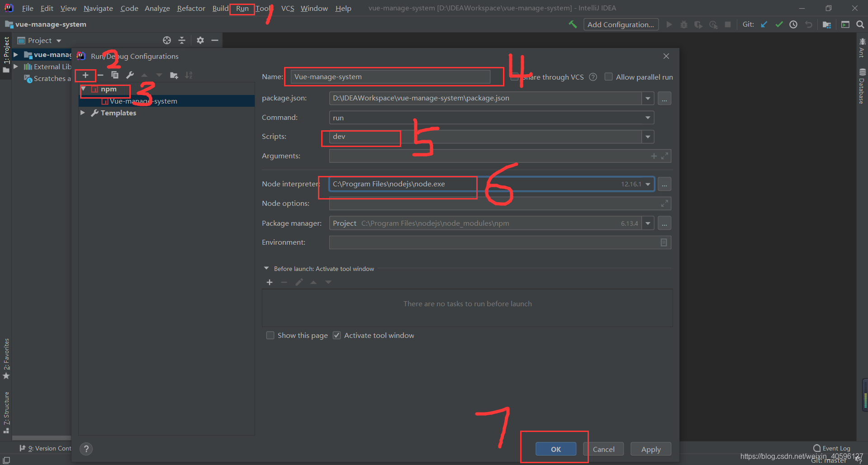Browse package.json with ellipsis button
The width and height of the screenshot is (868, 465).
[664, 98]
